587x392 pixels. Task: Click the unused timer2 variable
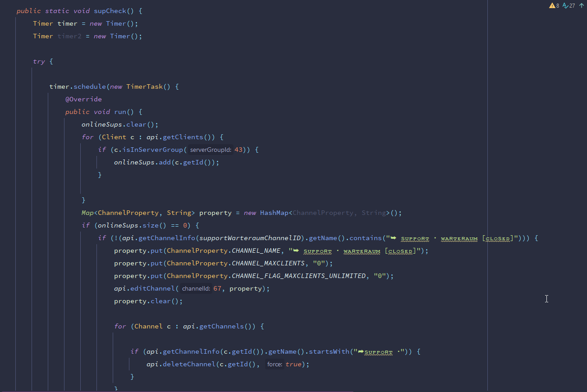coord(69,36)
